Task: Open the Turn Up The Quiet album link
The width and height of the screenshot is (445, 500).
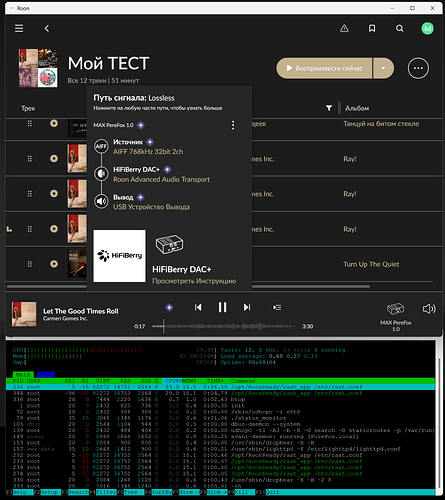Action: tap(371, 264)
